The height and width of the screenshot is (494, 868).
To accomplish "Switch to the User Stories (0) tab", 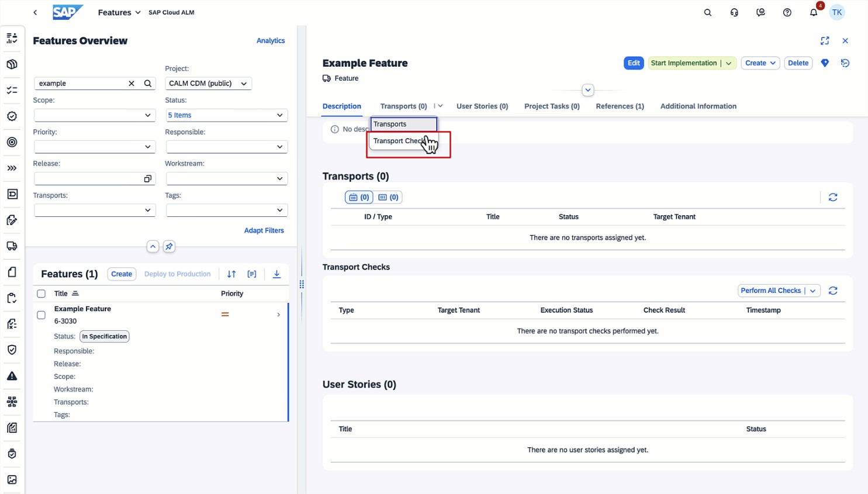I will coord(482,106).
